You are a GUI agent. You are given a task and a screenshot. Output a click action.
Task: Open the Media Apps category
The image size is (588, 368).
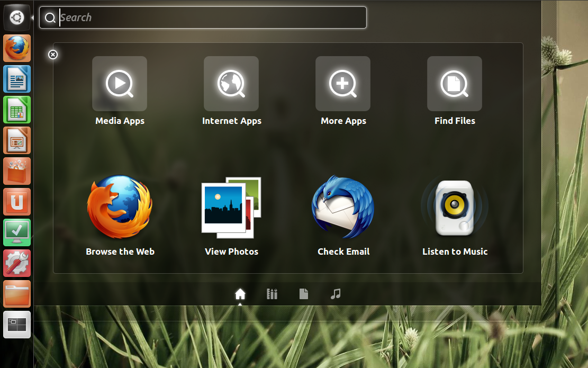click(120, 84)
